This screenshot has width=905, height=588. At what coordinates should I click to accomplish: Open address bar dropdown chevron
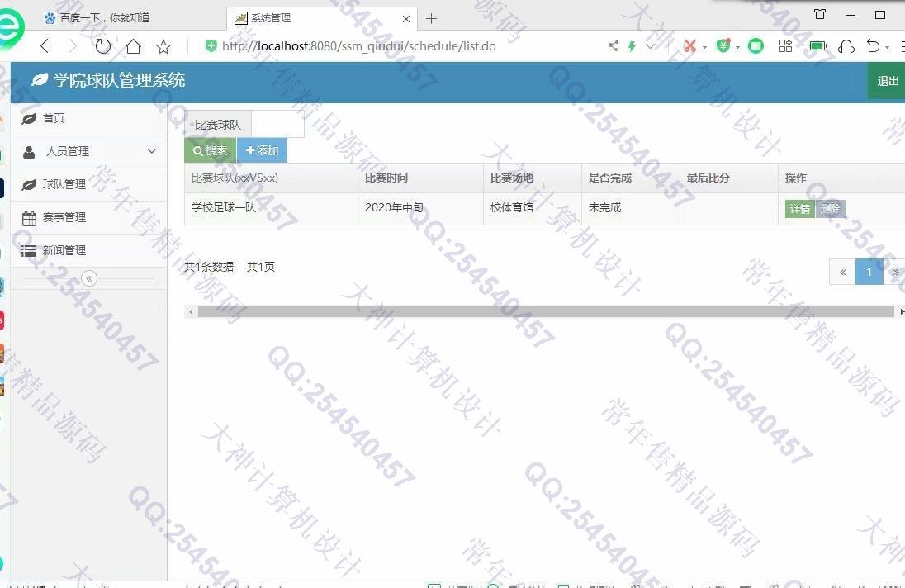[x=651, y=45]
